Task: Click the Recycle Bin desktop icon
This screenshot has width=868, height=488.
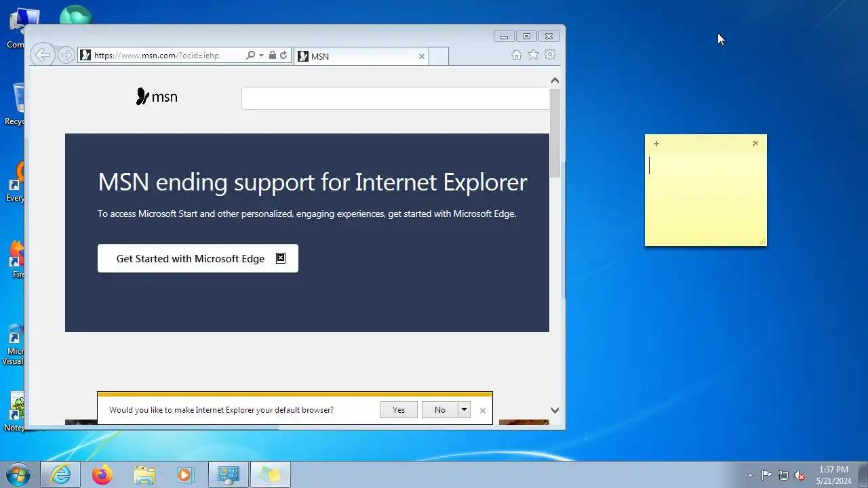Action: point(16,104)
